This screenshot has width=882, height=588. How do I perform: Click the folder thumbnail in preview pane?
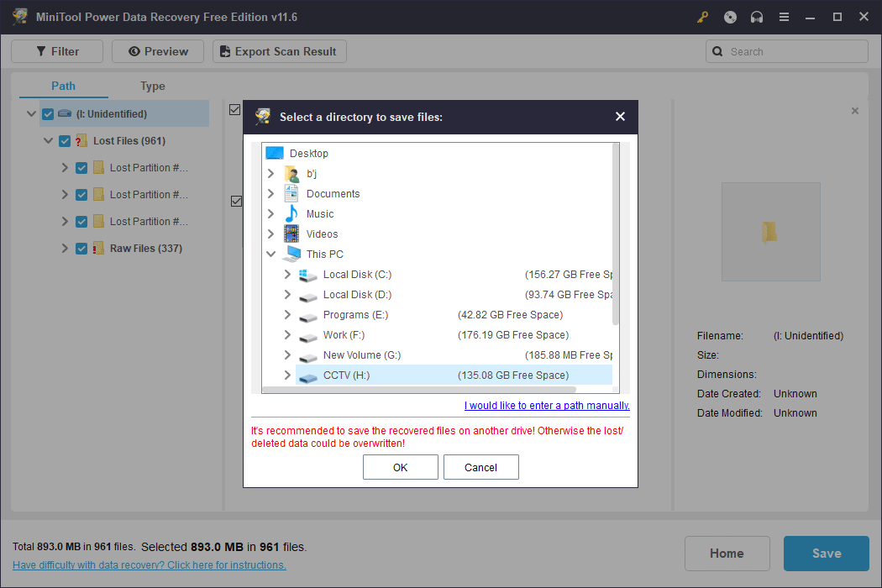point(770,231)
